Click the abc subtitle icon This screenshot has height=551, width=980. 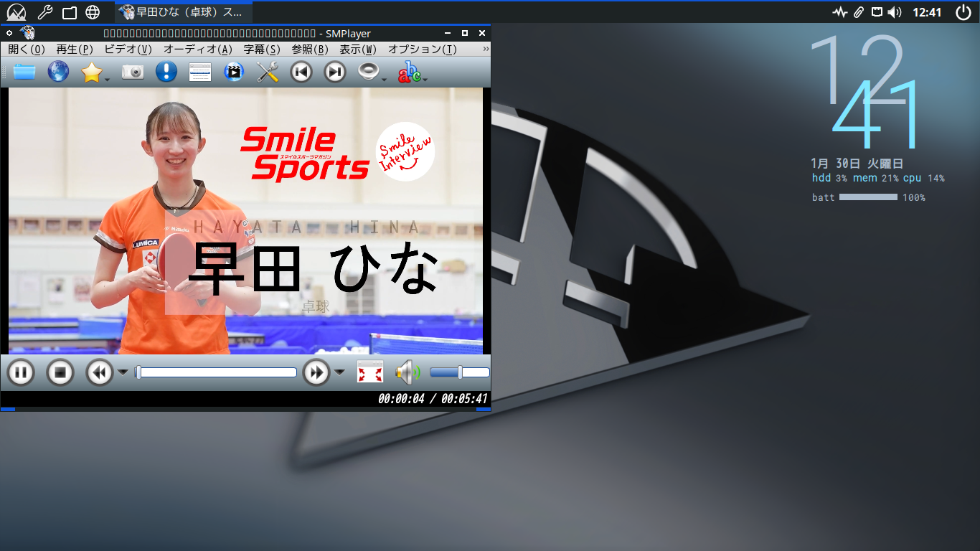pos(410,72)
